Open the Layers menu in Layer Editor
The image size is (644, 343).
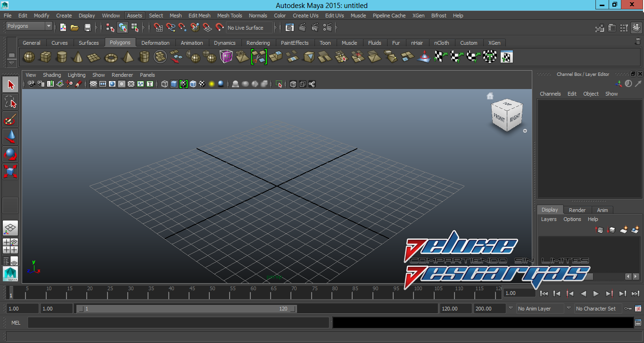point(549,219)
